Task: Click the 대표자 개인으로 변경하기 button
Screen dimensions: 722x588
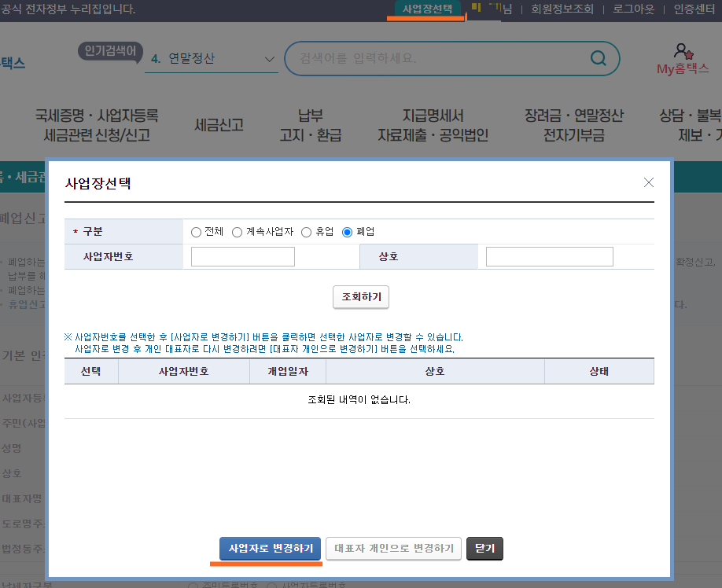Action: pos(393,548)
